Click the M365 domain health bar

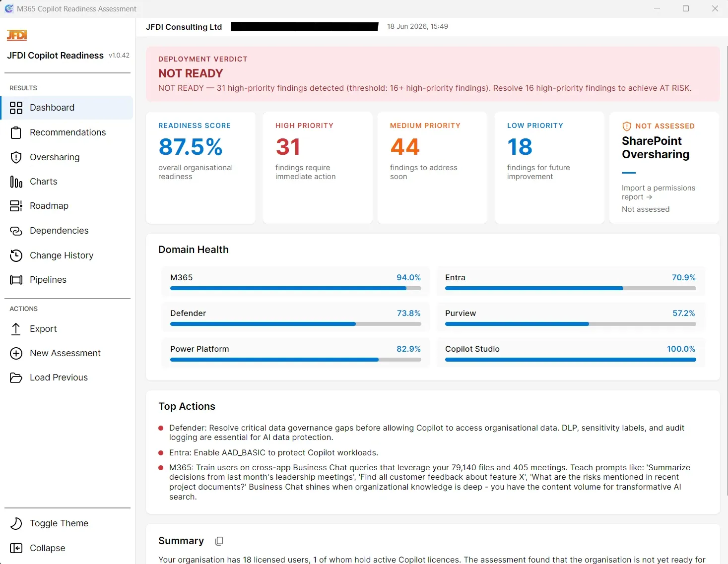295,288
